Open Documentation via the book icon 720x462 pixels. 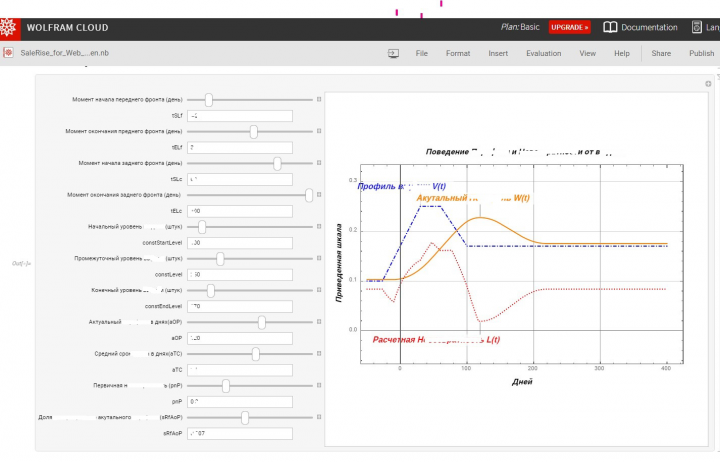(x=610, y=28)
